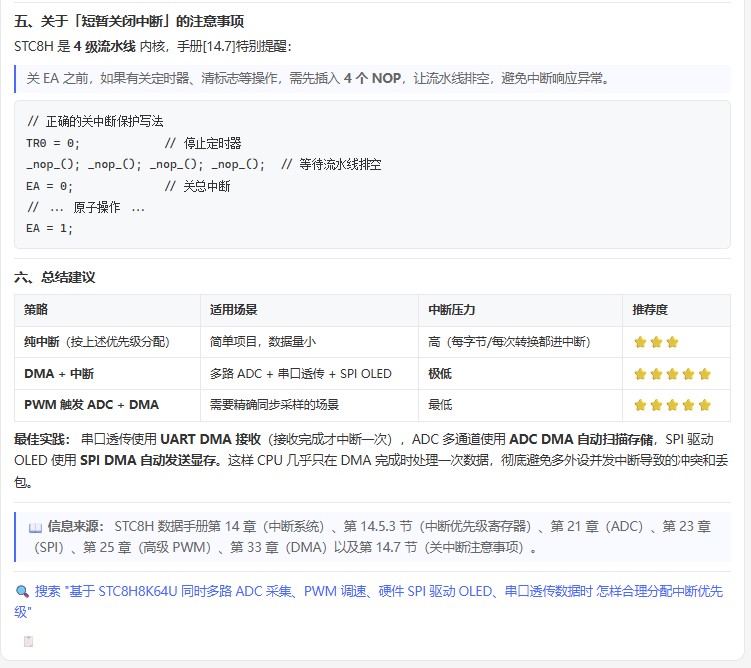The height and width of the screenshot is (668, 751).
Task: Click five-star rating in DMA + 中断 row
Action: 672,374
